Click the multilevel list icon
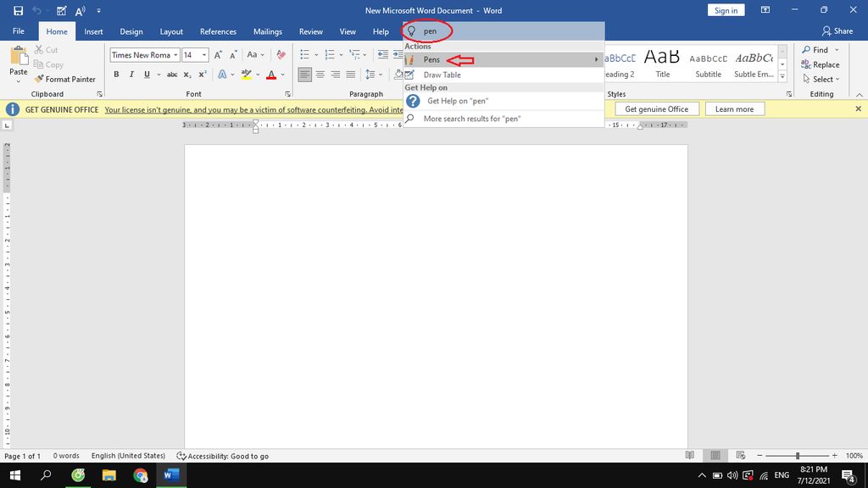Viewport: 868px width, 488px height. 355,54
